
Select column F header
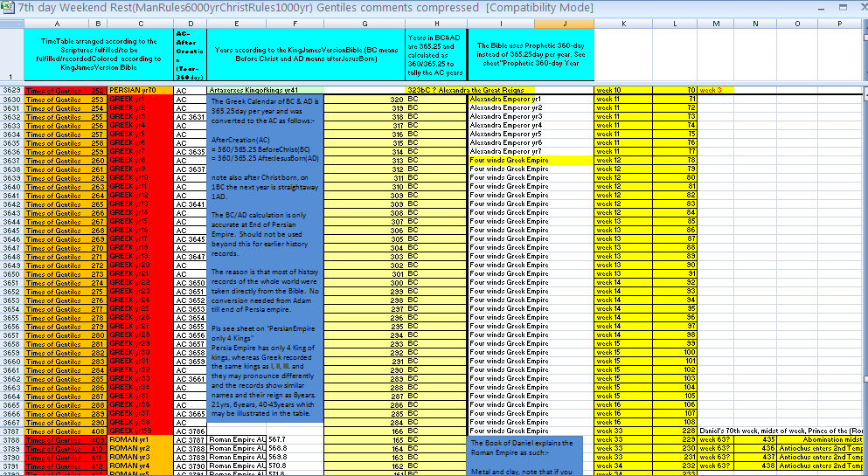295,24
